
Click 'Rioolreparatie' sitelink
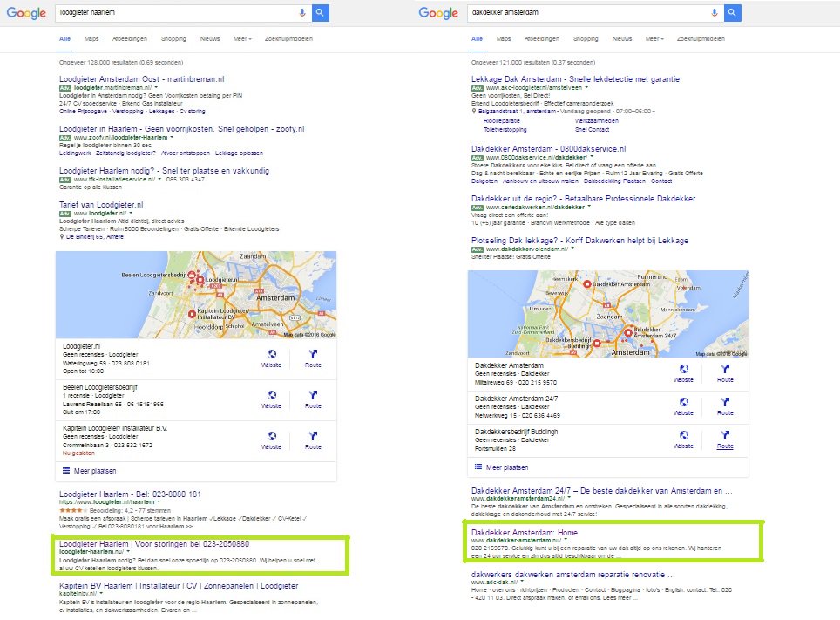coord(501,120)
